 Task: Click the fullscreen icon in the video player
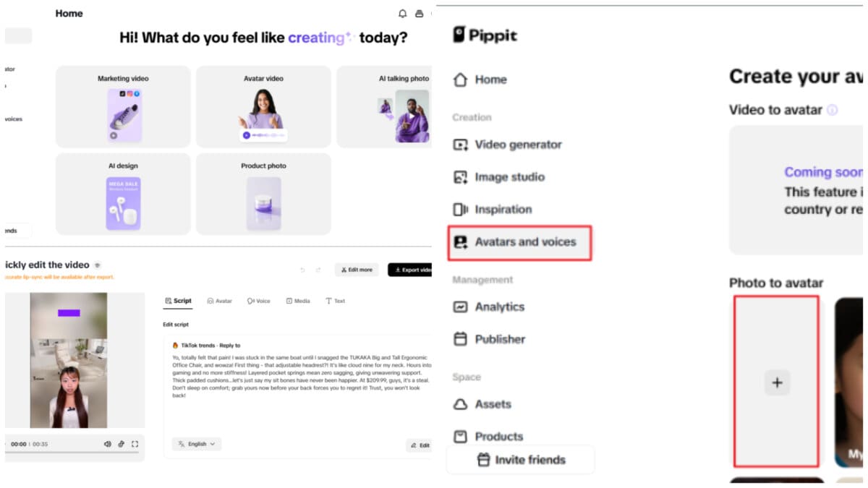tap(135, 444)
